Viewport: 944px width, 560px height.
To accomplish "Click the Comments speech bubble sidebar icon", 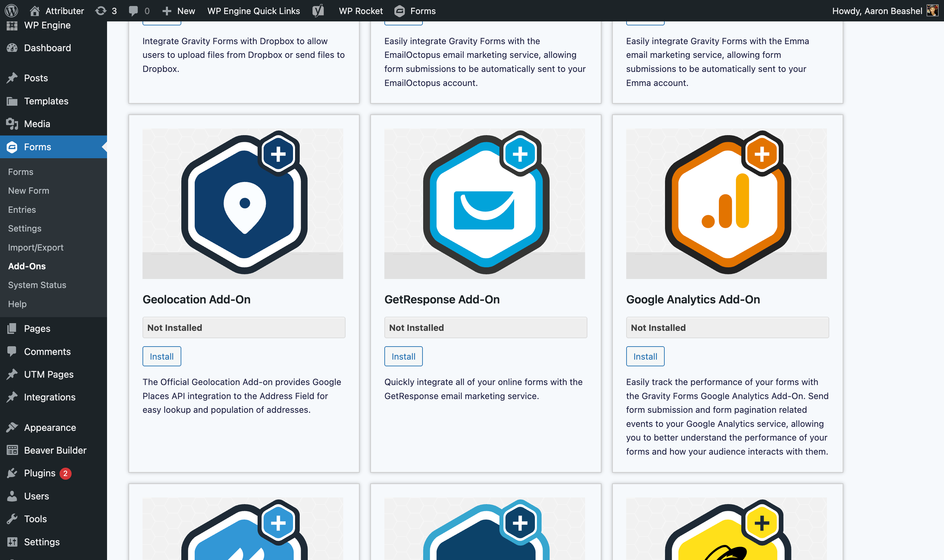I will (12, 351).
